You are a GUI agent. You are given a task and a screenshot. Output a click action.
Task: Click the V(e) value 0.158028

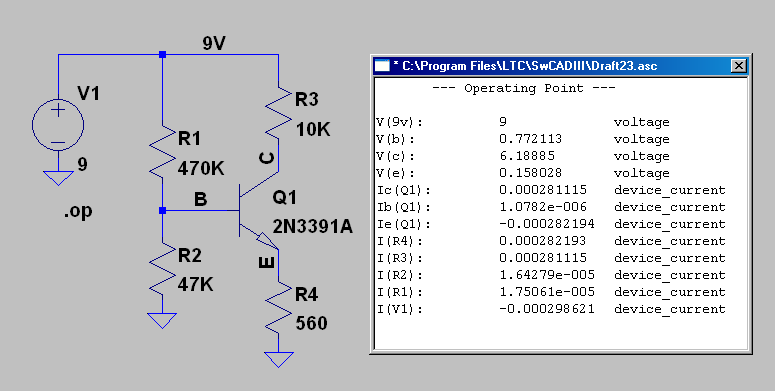tap(530, 173)
